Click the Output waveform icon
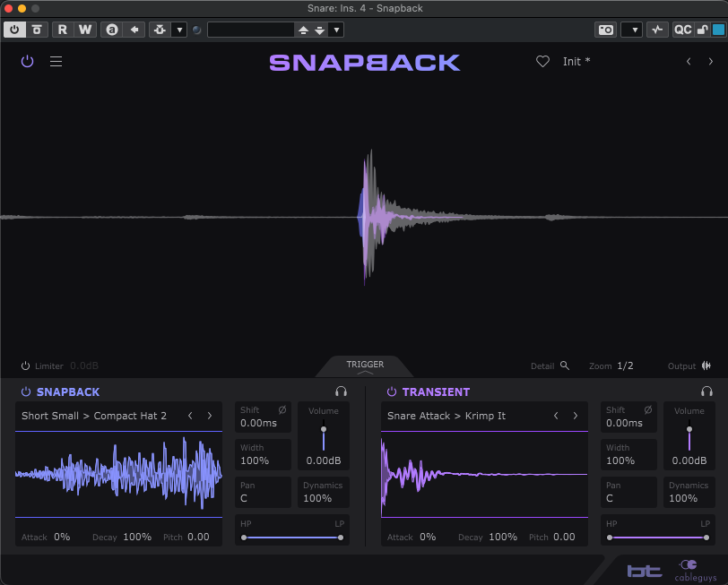 [x=706, y=366]
